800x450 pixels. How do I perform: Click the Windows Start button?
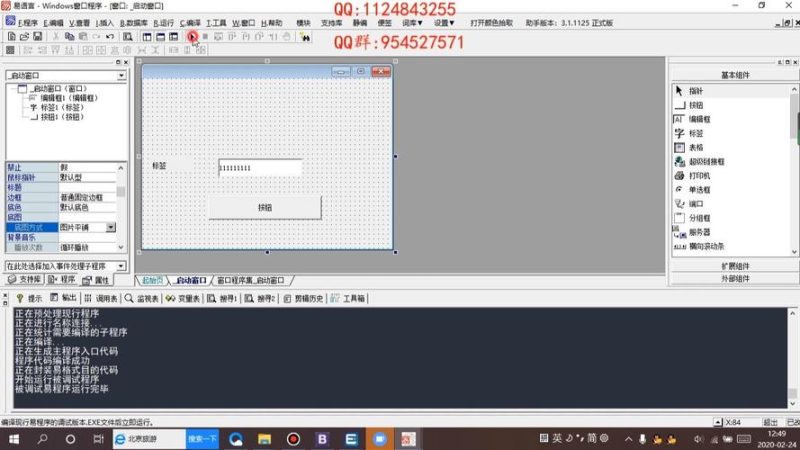coord(14,439)
